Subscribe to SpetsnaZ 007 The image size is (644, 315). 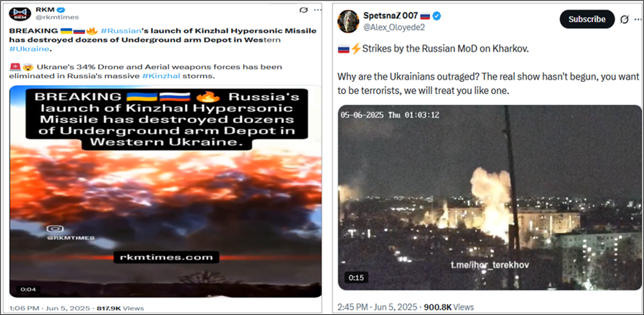click(587, 19)
